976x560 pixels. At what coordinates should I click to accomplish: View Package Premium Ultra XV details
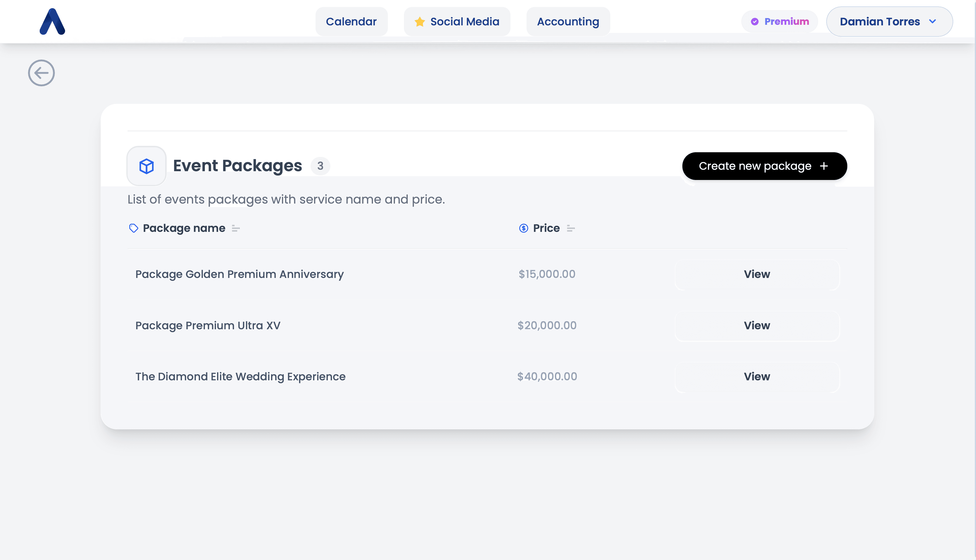click(x=757, y=325)
